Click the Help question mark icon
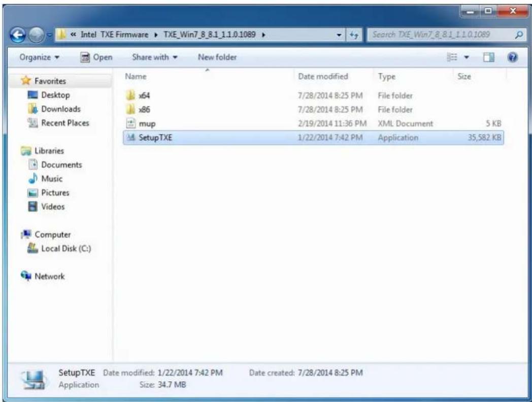 click(x=512, y=57)
